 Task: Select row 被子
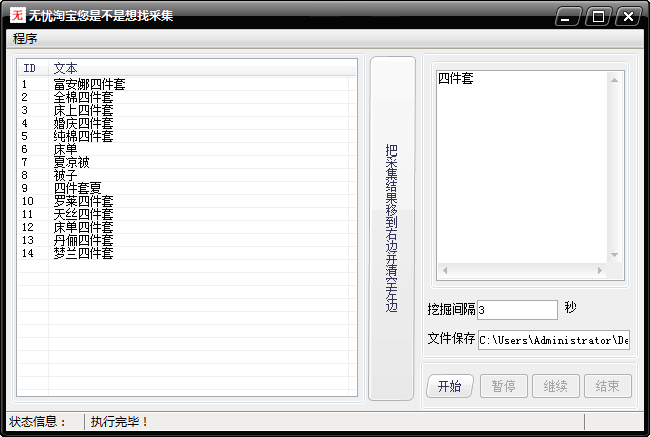click(187, 175)
